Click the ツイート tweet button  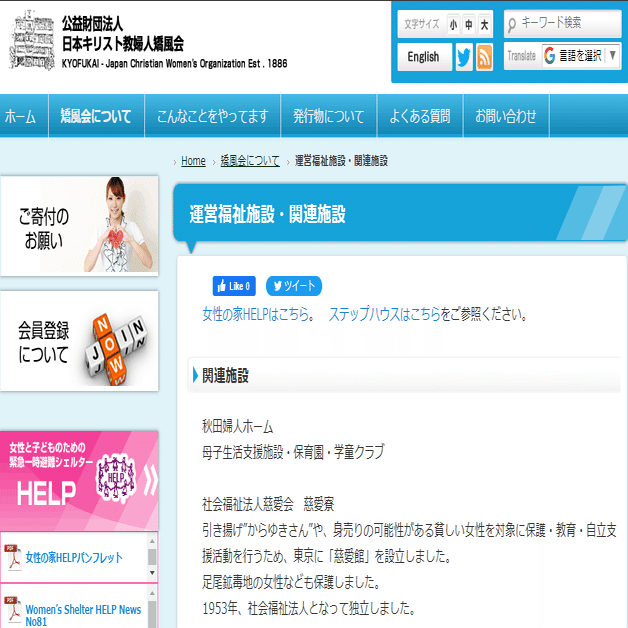[x=294, y=286]
